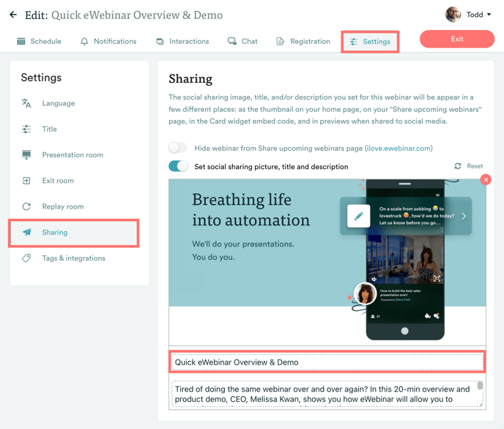Click the Exit button

click(457, 39)
